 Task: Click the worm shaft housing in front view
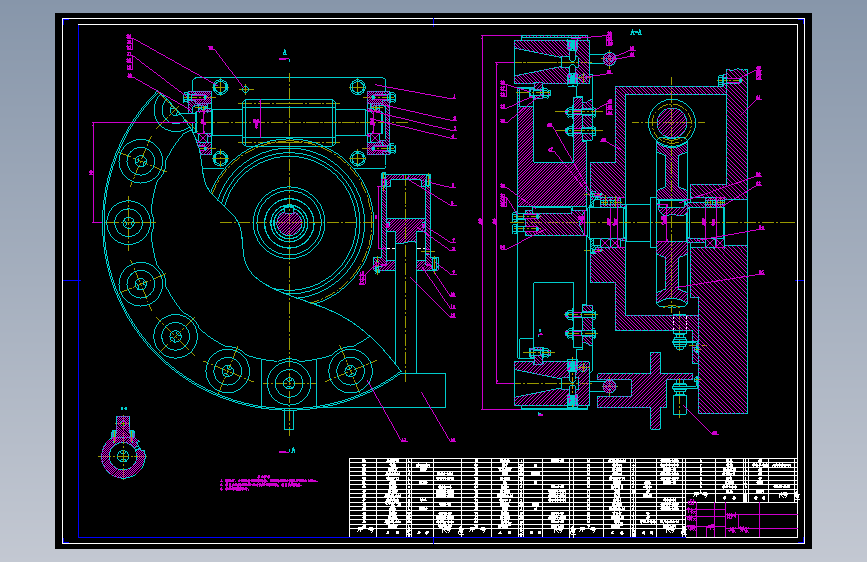tap(289, 123)
